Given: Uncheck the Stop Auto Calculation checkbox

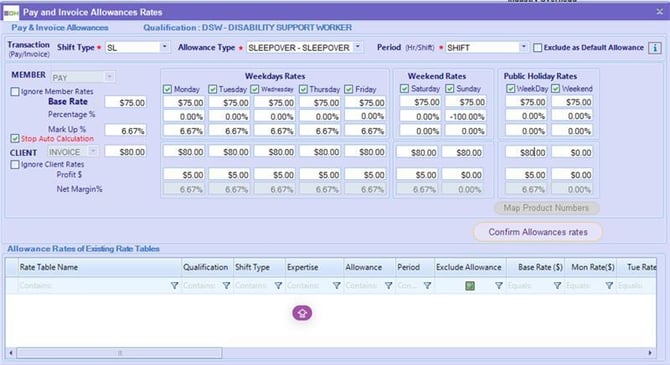Looking at the screenshot, I should [15, 138].
